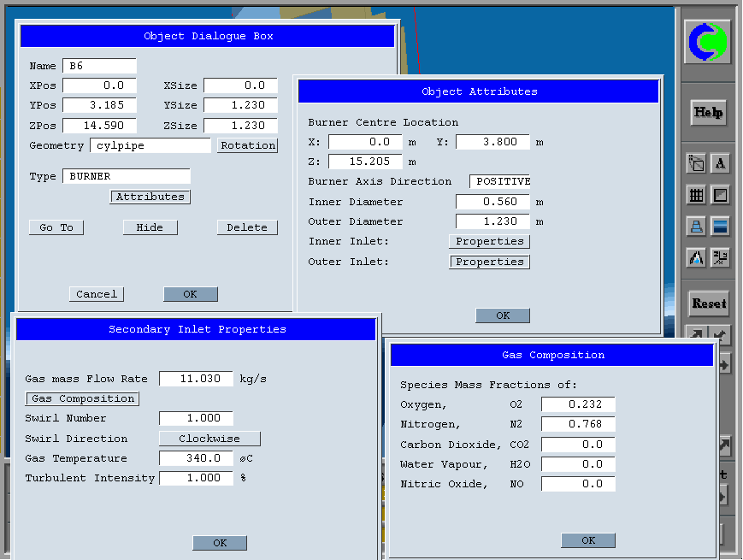Open Outer Inlet Properties
The width and height of the screenshot is (743, 560).
point(489,262)
